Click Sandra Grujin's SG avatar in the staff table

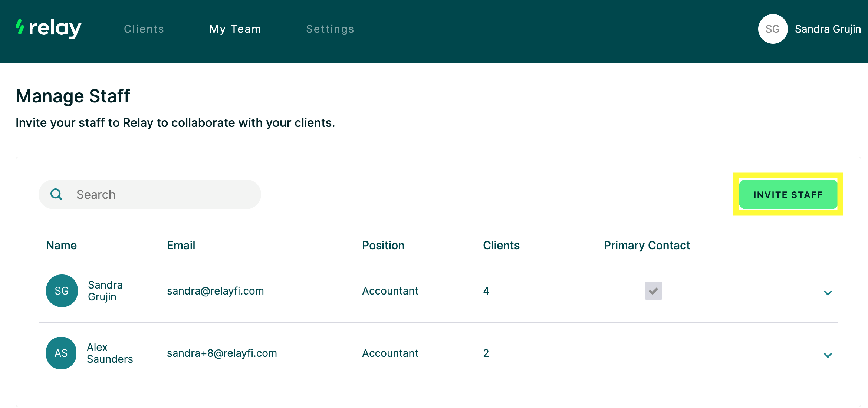(62, 291)
